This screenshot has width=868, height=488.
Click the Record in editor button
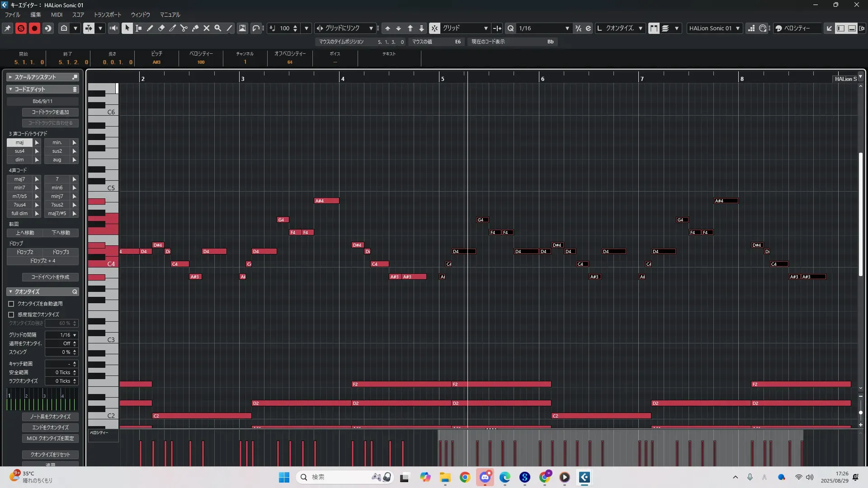click(x=34, y=28)
